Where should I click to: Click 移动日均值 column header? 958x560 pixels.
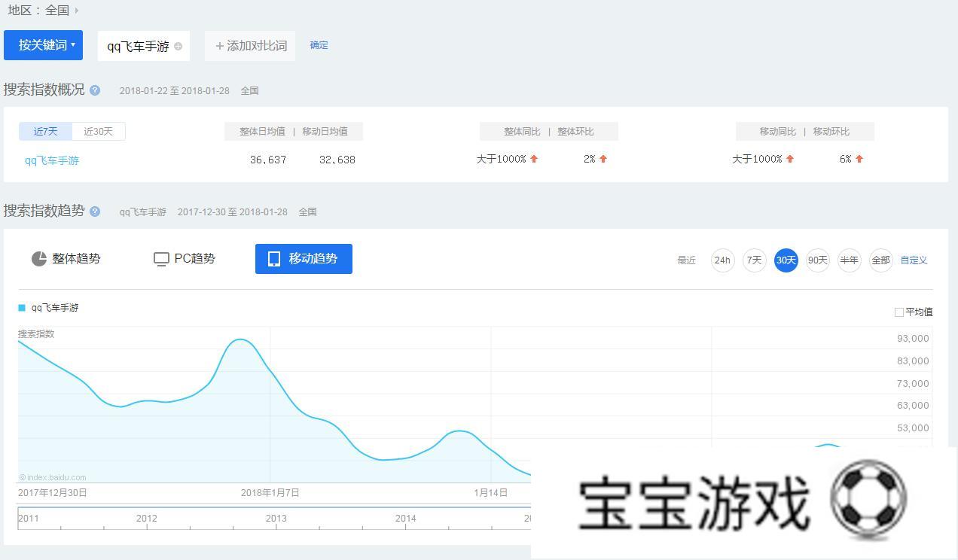(325, 132)
